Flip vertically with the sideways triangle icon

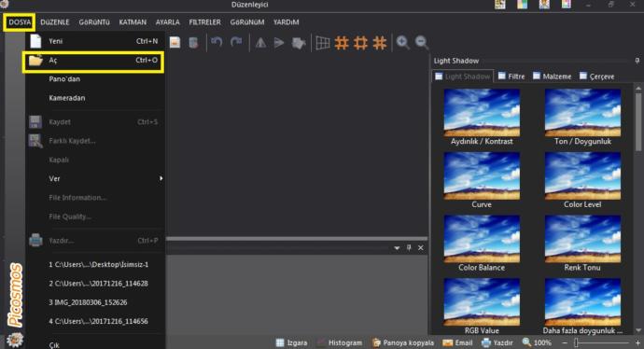(x=279, y=43)
